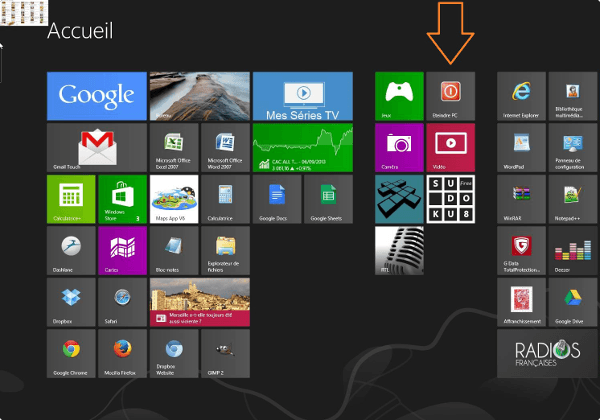
Task: Open the Gmail Touch tile
Action: 97,148
